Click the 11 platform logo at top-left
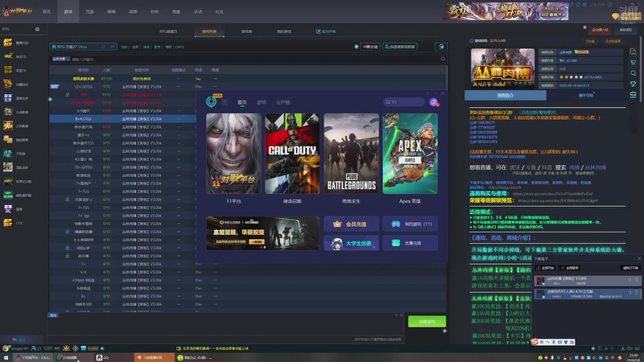The image size is (644, 362). 17,11
